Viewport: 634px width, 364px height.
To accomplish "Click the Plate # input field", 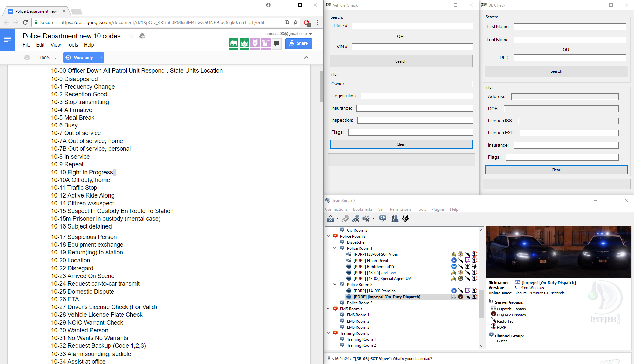I will tap(412, 26).
